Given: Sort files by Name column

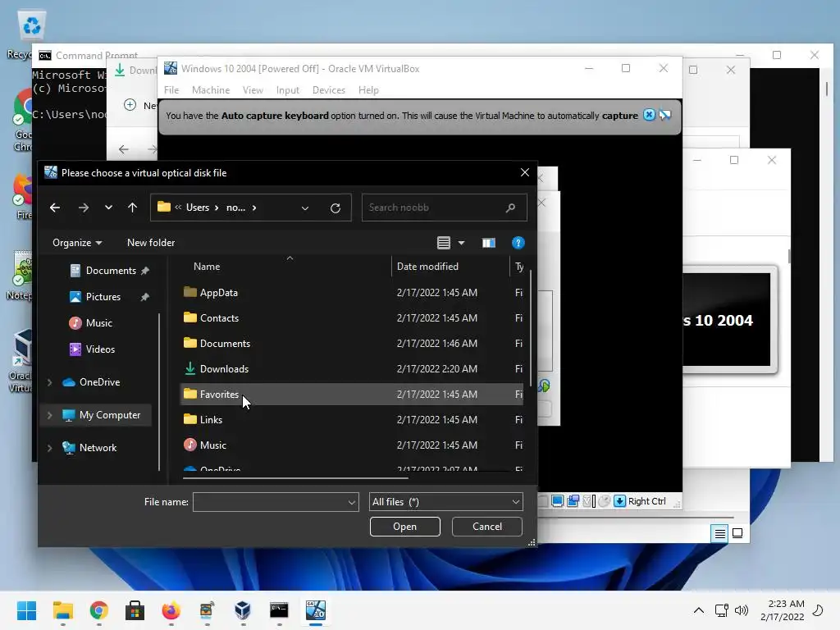Looking at the screenshot, I should coord(207,267).
